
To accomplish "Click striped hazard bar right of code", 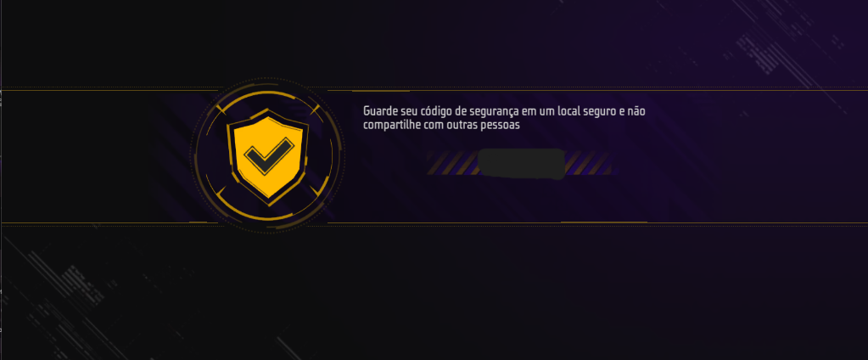I will tap(588, 163).
